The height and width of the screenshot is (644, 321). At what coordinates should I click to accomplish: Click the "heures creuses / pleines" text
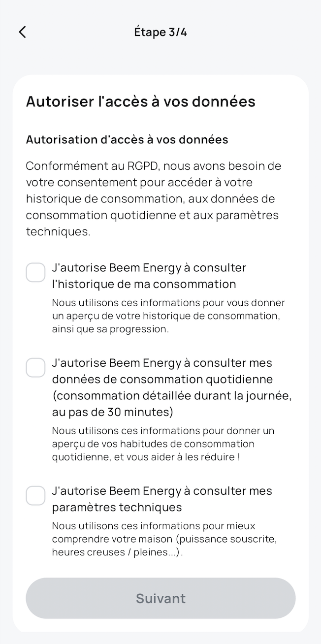click(x=109, y=552)
